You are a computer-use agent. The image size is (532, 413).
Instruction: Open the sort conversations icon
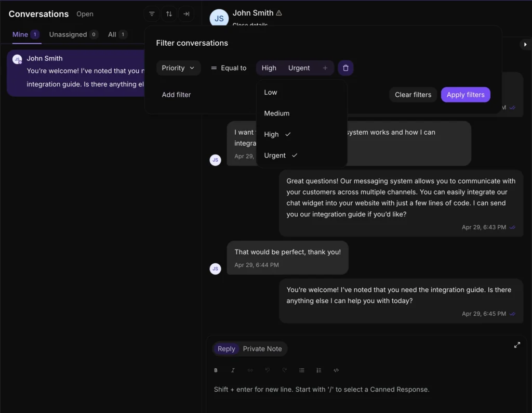[169, 14]
